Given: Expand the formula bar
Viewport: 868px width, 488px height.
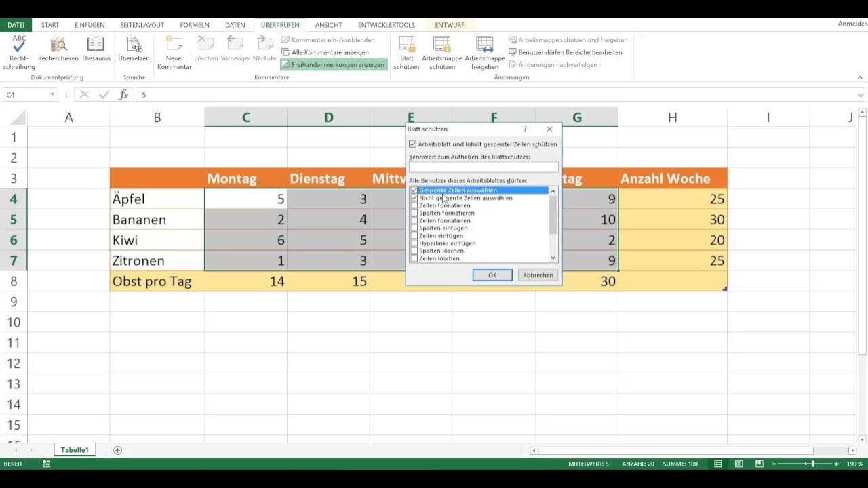Looking at the screenshot, I should tap(861, 95).
